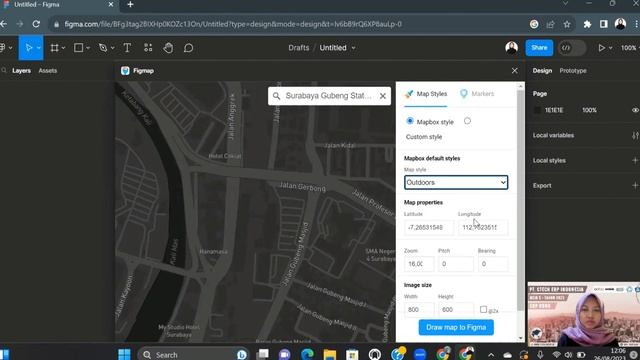
Task: Click the image Width field
Action: (x=419, y=309)
